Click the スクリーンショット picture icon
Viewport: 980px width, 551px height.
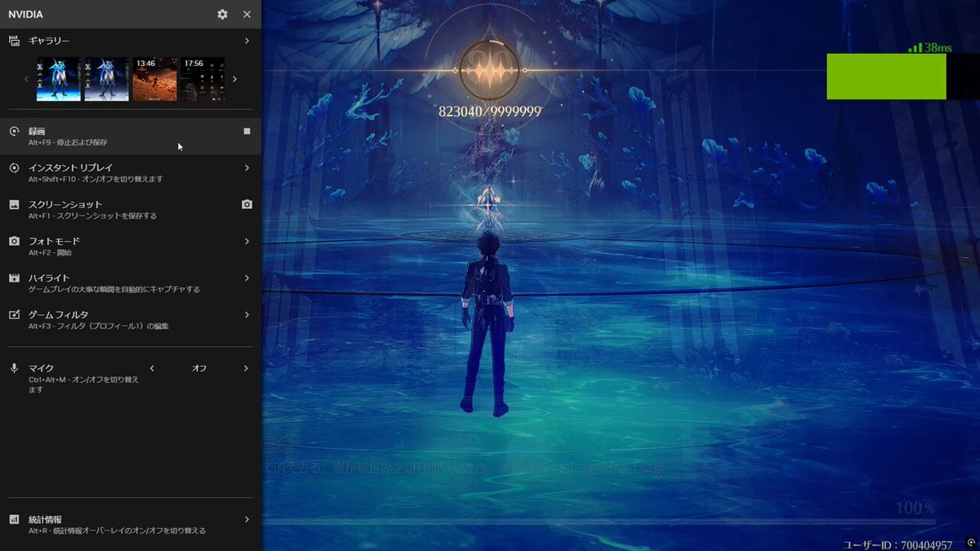coord(14,205)
